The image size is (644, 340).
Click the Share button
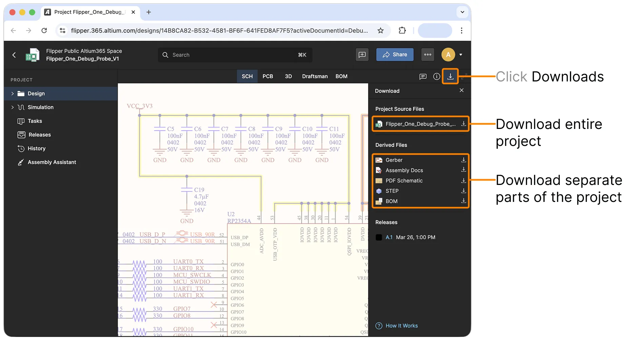point(395,55)
